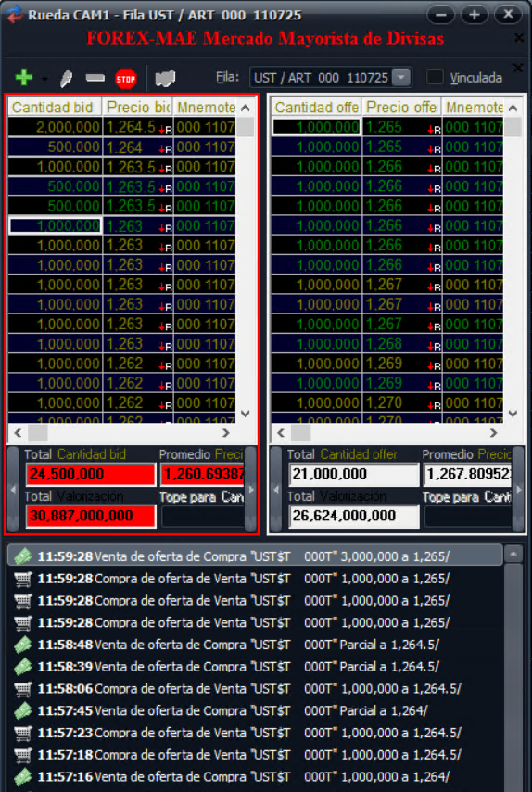Click the left arrow of the offer totals panel
This screenshot has width=532, height=792.
tap(276, 489)
